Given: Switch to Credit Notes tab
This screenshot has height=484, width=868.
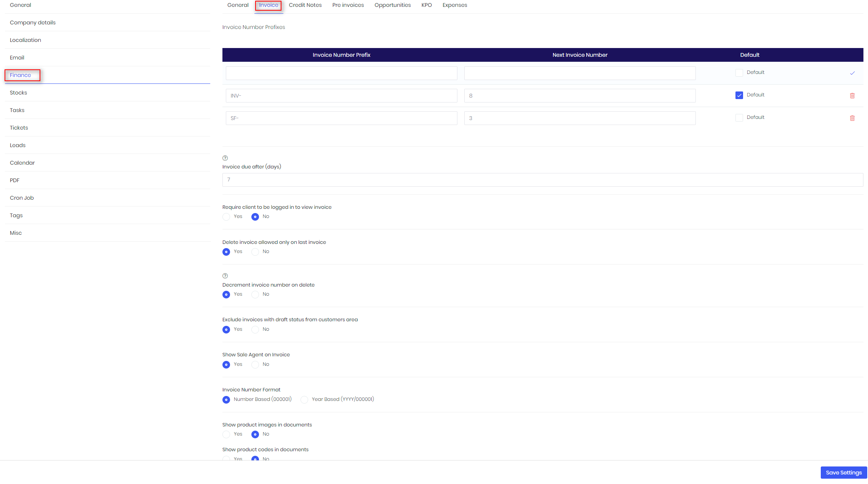Looking at the screenshot, I should point(305,5).
